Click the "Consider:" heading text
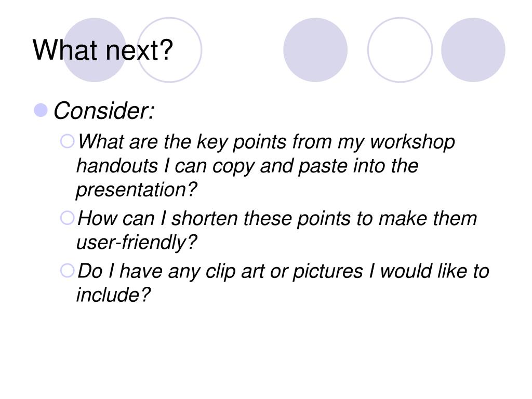 click(x=104, y=111)
